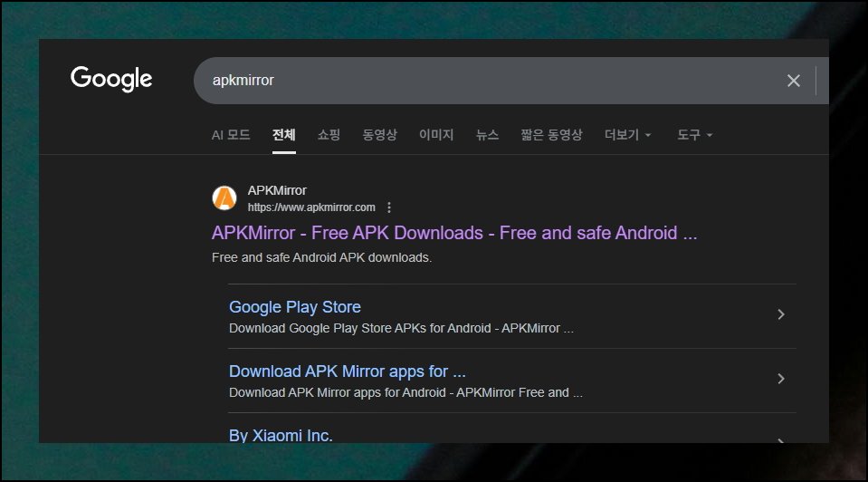Open APKMirror - Free APK Downloads result title
The width and height of the screenshot is (868, 482).
(x=454, y=233)
